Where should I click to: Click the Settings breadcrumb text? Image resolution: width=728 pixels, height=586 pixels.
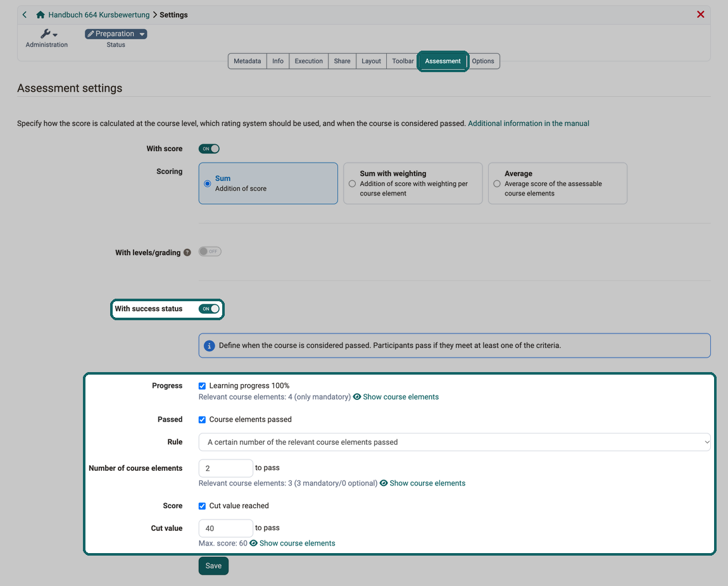point(173,15)
